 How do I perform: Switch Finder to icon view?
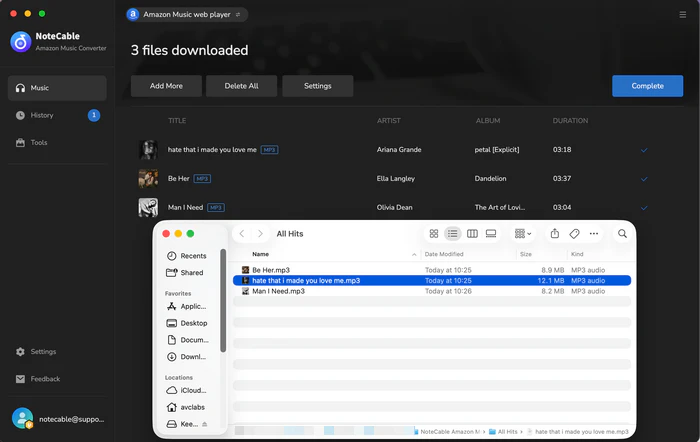coord(433,234)
